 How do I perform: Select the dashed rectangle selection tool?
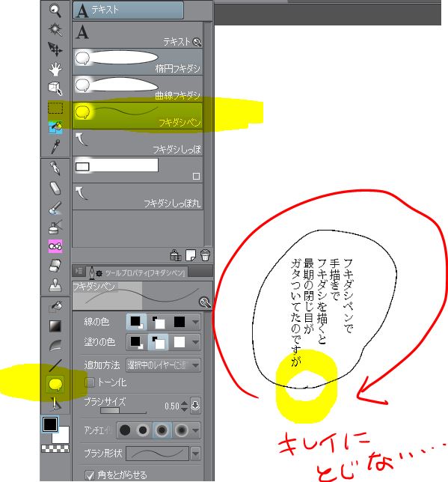click(x=55, y=108)
